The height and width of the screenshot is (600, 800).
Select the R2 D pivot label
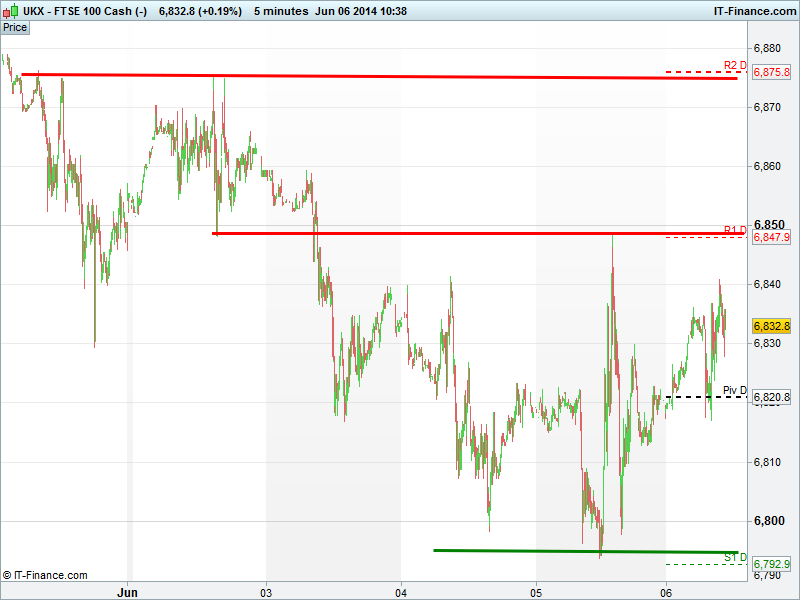pos(735,65)
